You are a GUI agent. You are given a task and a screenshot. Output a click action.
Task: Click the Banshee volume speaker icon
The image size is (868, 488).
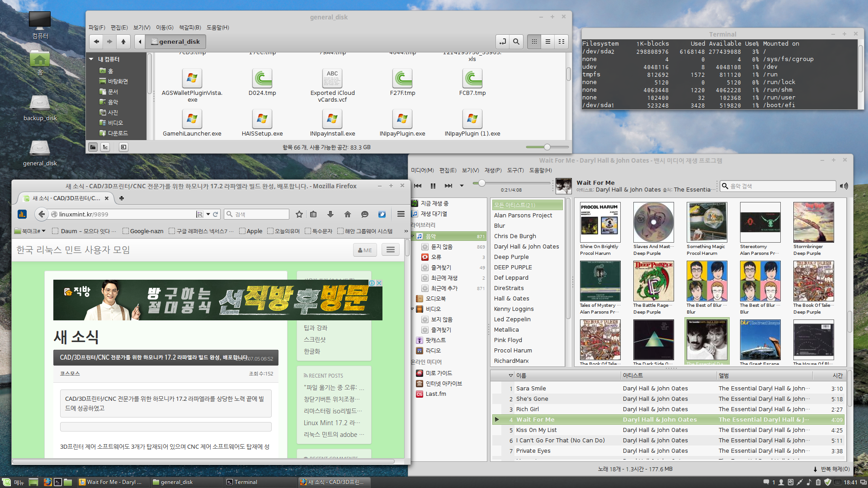click(x=844, y=186)
